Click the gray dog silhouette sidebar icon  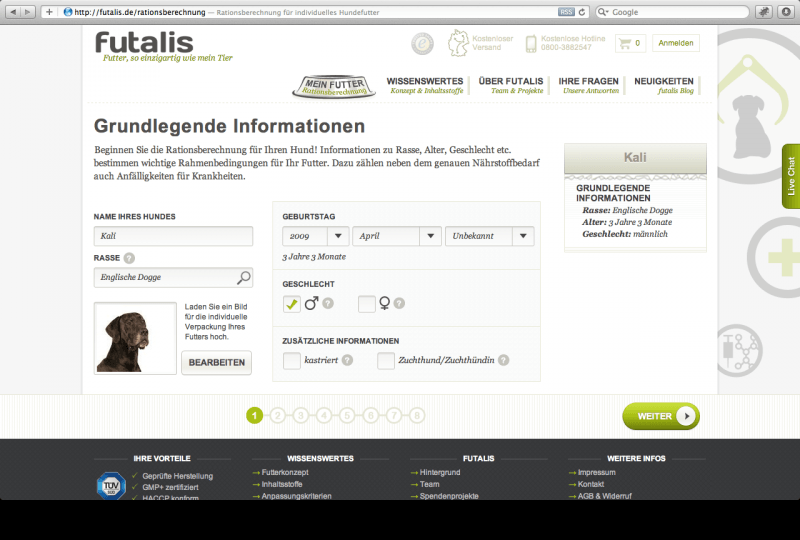750,125
